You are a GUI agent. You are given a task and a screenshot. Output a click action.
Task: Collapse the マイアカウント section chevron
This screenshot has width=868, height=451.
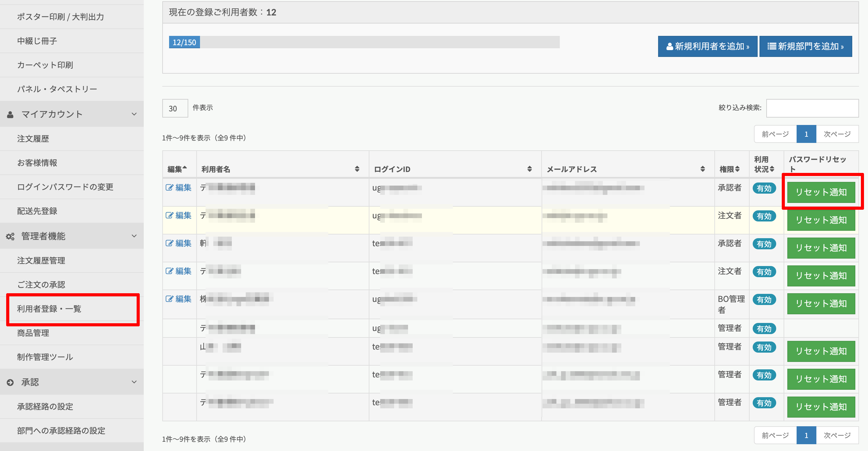click(x=134, y=114)
